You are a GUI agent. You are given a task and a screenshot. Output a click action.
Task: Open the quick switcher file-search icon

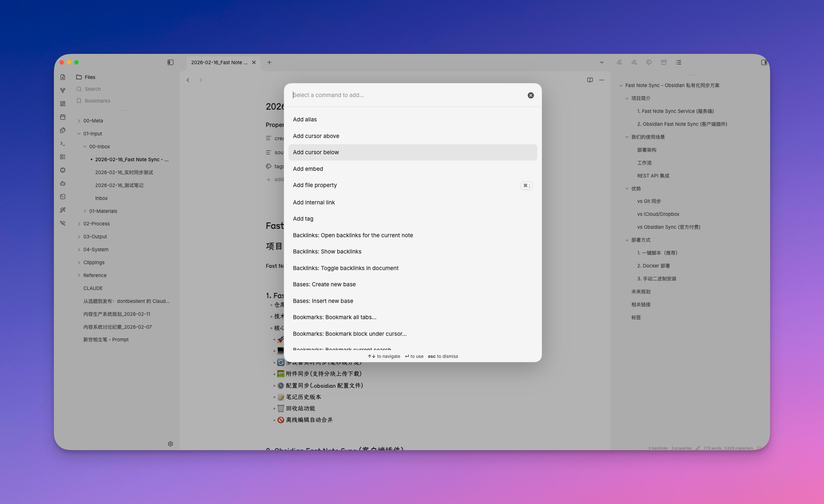coord(63,77)
